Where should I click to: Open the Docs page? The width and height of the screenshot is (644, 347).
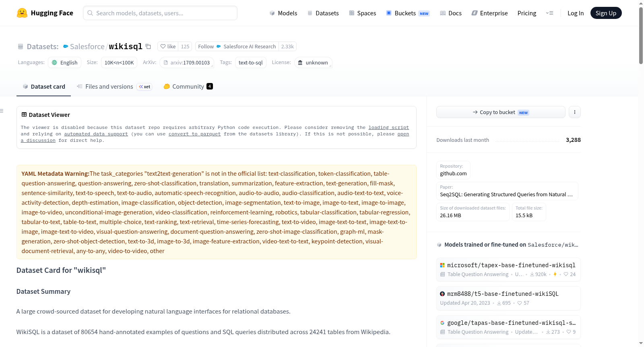(x=450, y=13)
